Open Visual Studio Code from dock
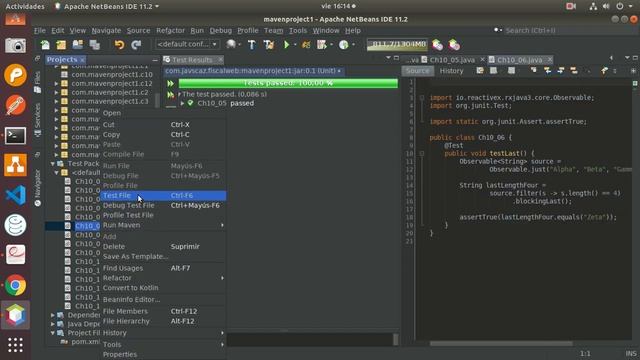This screenshot has width=640, height=360. [x=15, y=195]
